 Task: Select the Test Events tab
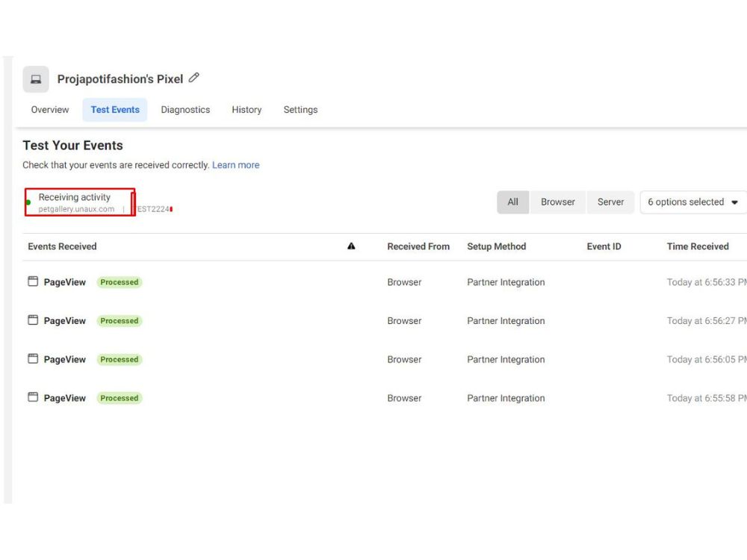tap(115, 110)
